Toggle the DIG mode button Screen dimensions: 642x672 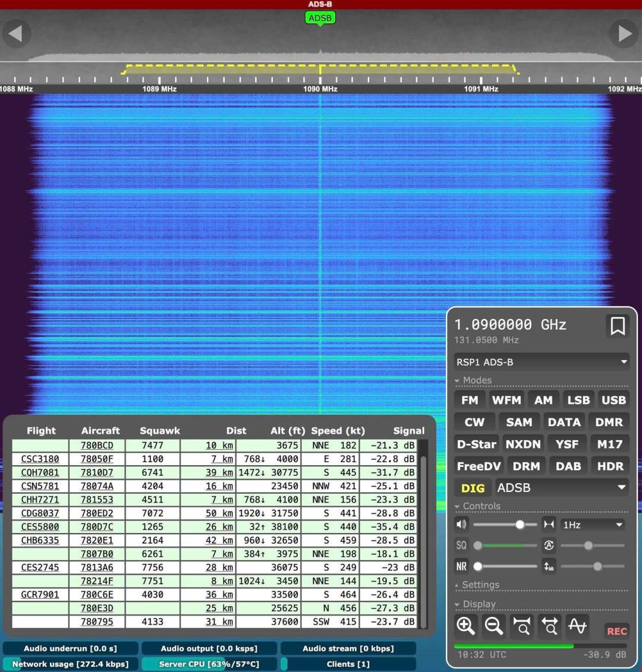click(x=473, y=488)
